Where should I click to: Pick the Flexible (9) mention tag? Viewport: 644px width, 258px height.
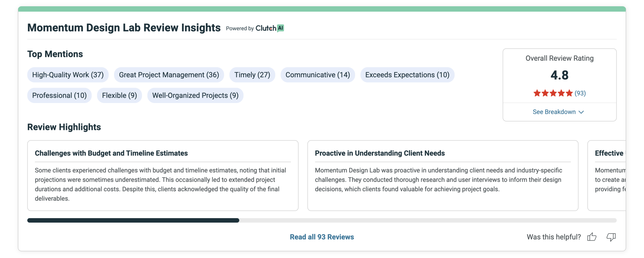point(119,95)
